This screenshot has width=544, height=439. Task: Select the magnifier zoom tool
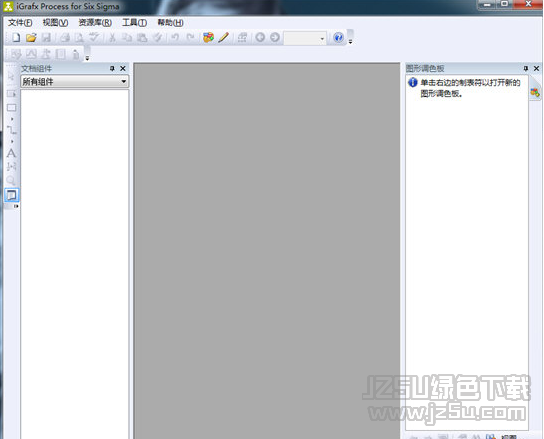pyautogui.click(x=11, y=180)
